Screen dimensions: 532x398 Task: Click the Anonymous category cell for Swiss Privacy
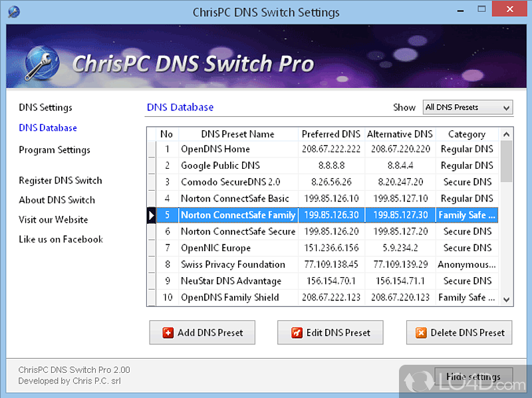tap(467, 264)
